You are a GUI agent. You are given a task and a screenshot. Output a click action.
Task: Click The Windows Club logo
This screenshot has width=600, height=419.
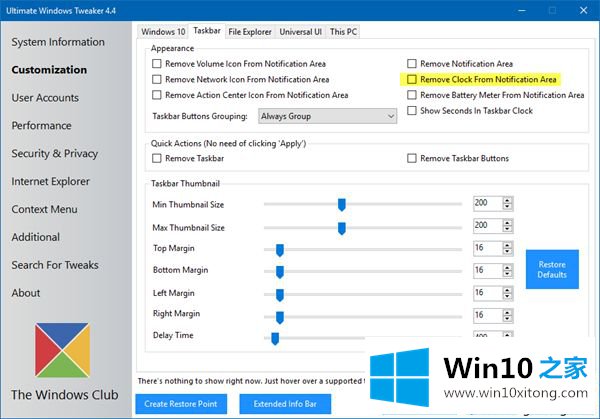[62, 350]
